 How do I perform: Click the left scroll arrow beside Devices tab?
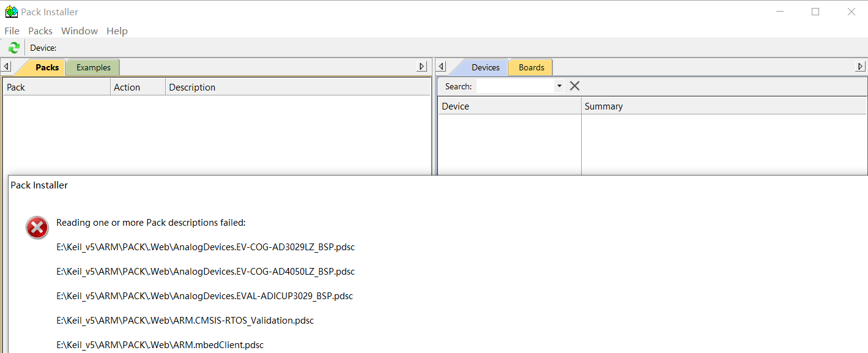(442, 67)
